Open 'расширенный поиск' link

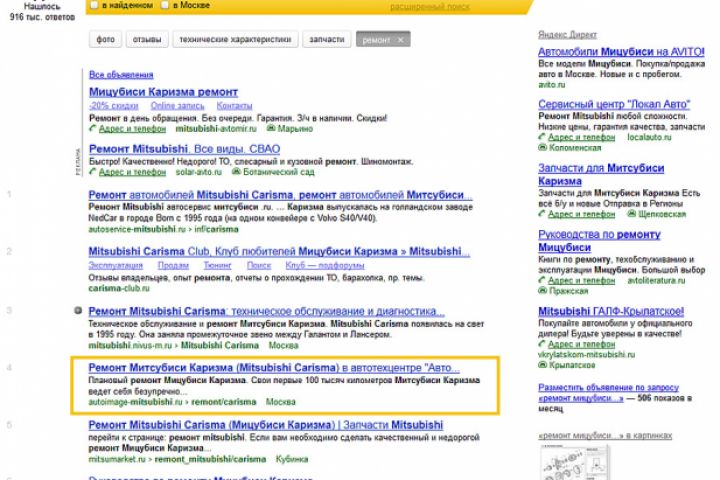tap(430, 6)
